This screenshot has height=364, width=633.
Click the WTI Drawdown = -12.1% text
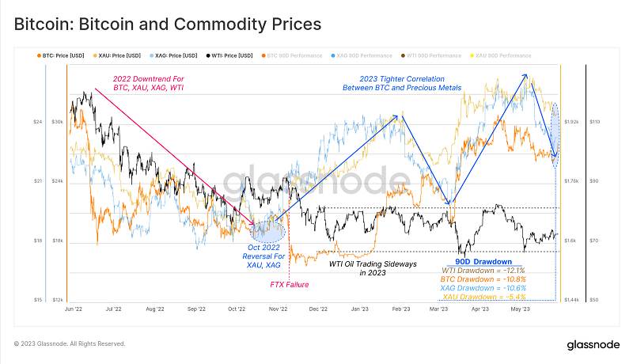point(483,271)
